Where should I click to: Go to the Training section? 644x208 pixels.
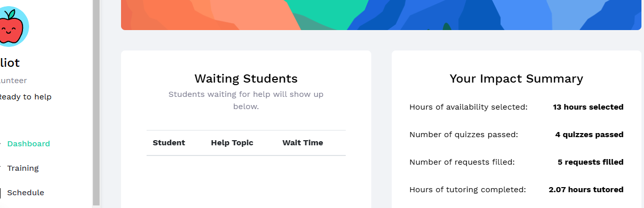coord(23,168)
